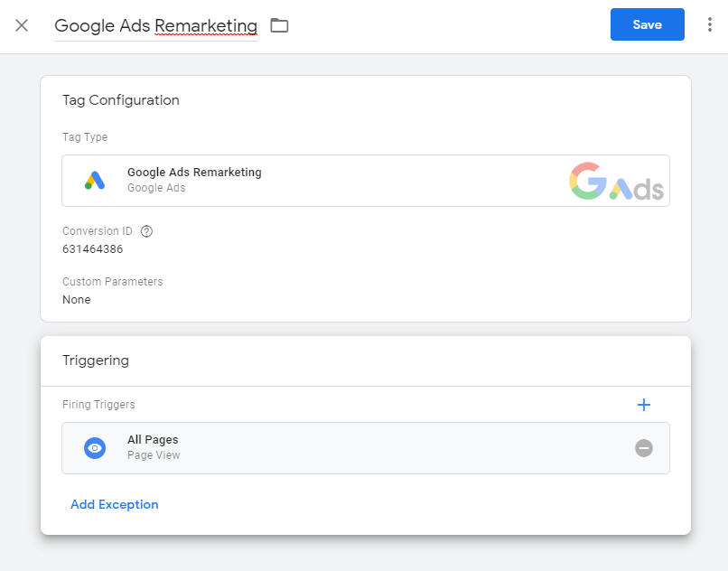728x571 pixels.
Task: Edit the tag name field
Action: coord(155,25)
